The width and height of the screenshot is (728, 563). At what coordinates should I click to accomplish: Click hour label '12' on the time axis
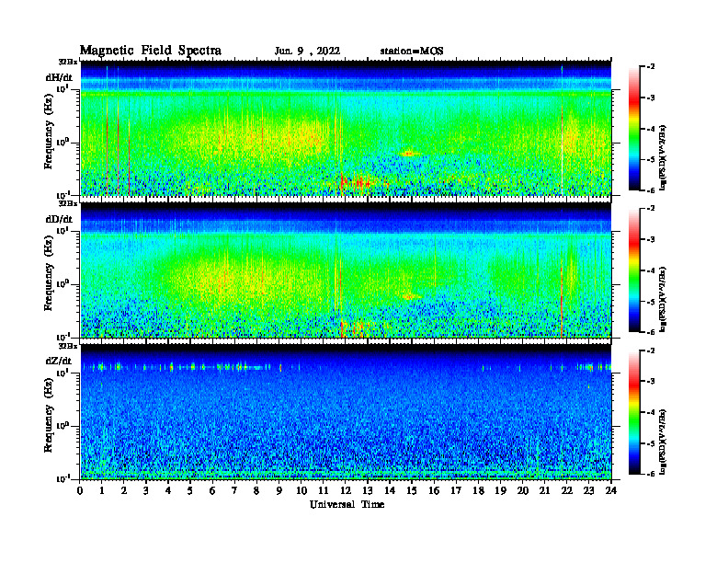[x=346, y=490]
